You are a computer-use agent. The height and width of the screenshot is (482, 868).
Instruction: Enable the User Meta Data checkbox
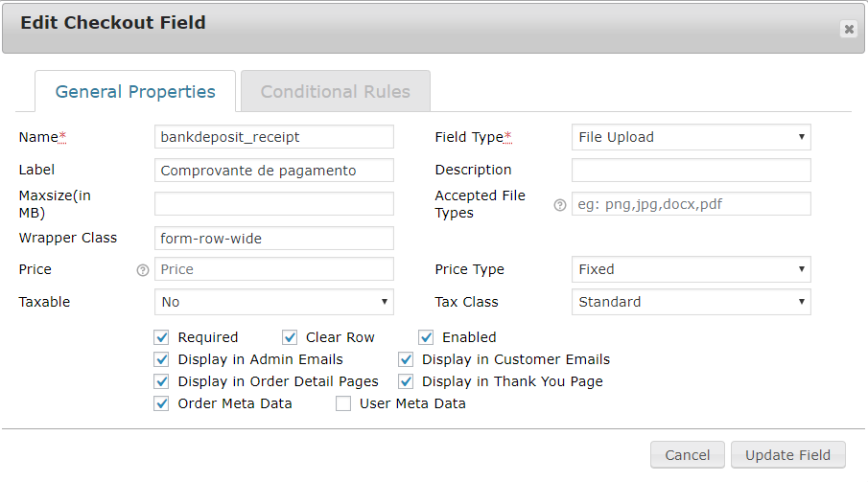(x=343, y=403)
